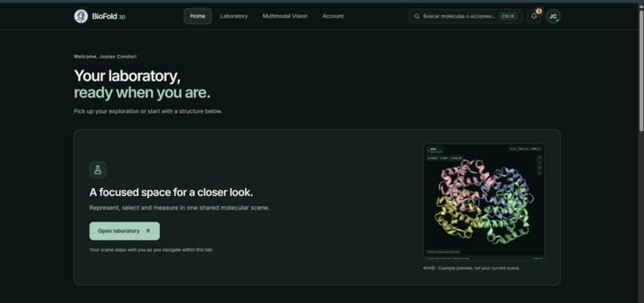Open the 4HHB molecule preview thumbnail
Image resolution: width=644 pixels, height=303 pixels.
tap(484, 202)
